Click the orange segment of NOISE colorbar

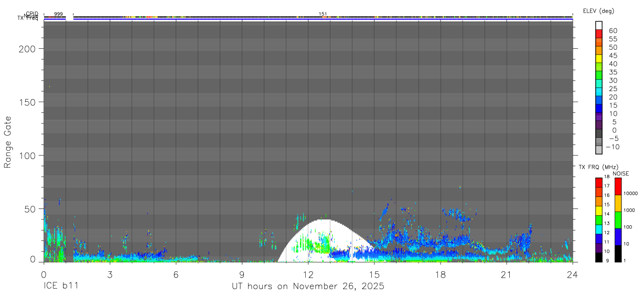617,203
